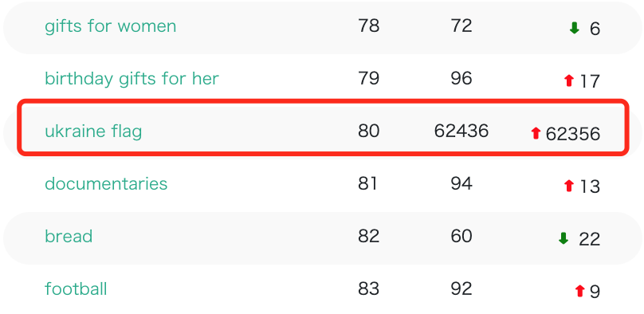This screenshot has height=314, width=644.
Task: Click the red up arrow beside 17
Action: pyautogui.click(x=569, y=80)
